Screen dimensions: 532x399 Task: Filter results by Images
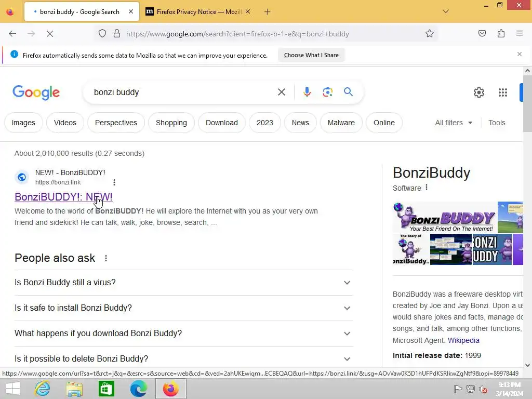(x=23, y=123)
